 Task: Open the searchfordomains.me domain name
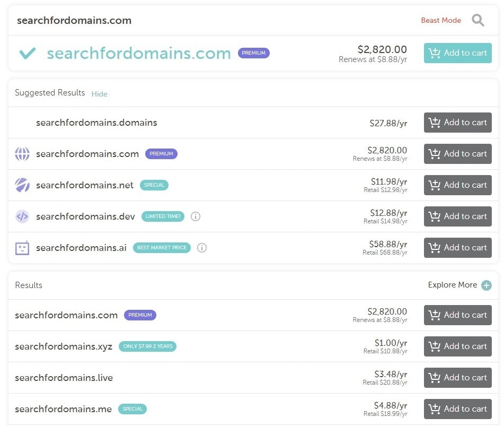click(63, 409)
